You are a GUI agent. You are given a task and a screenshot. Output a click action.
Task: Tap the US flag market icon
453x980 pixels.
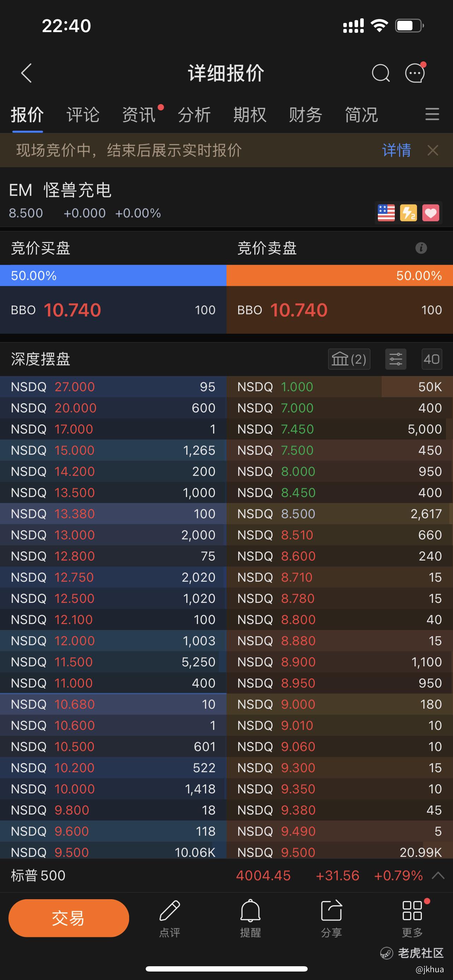pyautogui.click(x=386, y=213)
